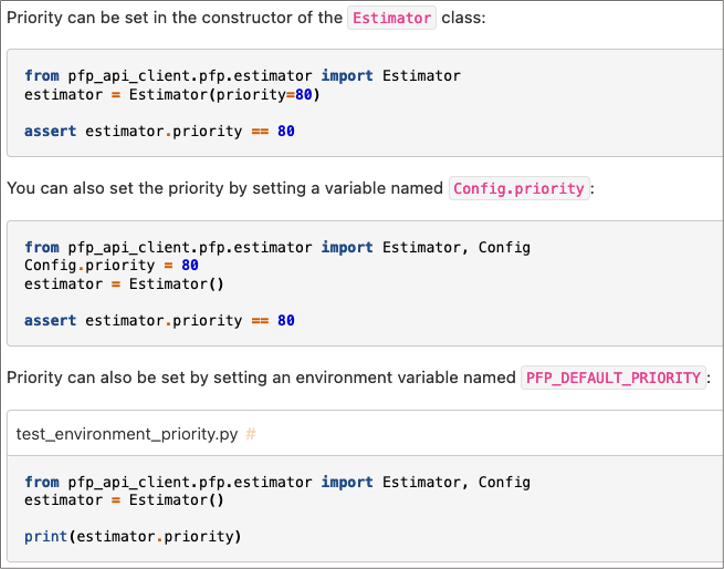Click the PFP_DEFAULT_PRIORITY inline code label
Image resolution: width=724 pixels, height=569 pixels.
tap(613, 378)
